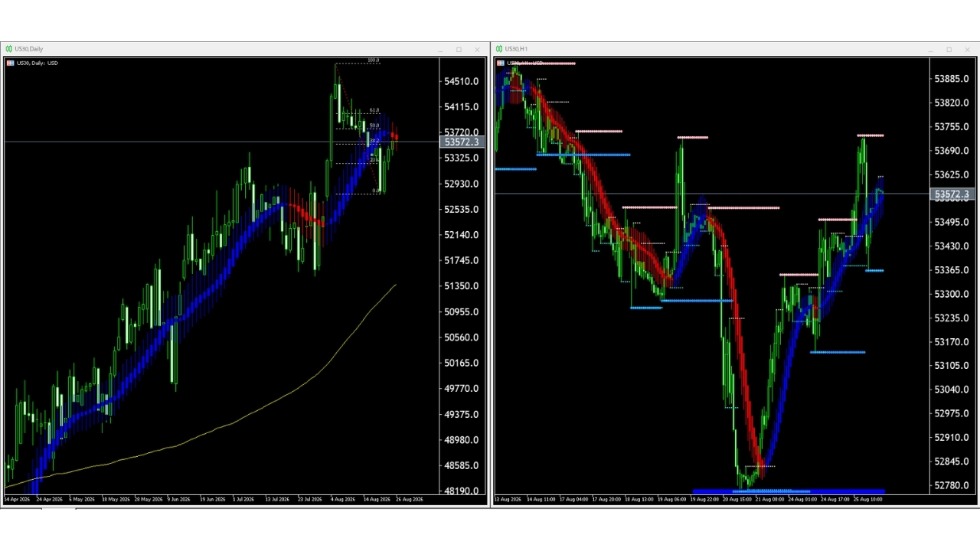Click the 'US30,H1' window title text
Viewport: 980px width, 551px height.
516,49
